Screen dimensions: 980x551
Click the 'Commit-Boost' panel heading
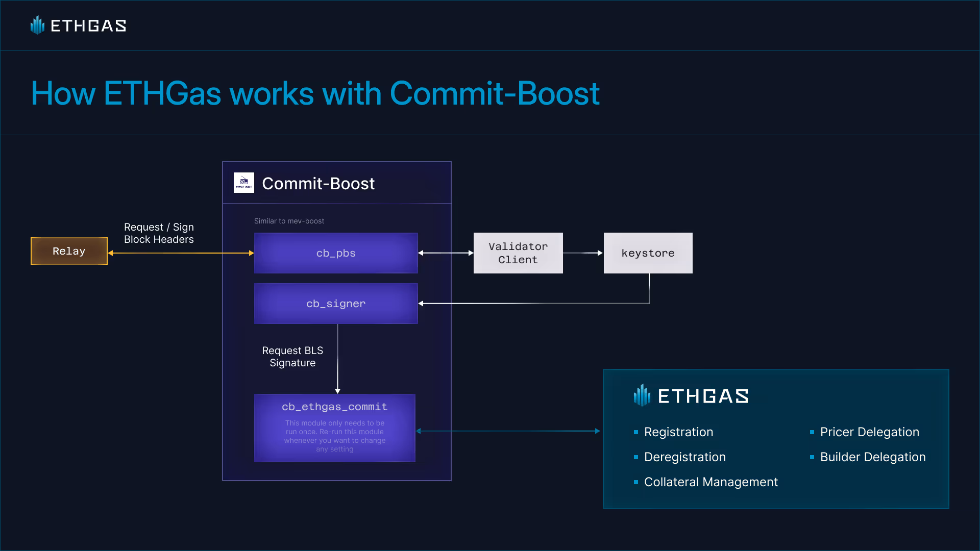[318, 183]
